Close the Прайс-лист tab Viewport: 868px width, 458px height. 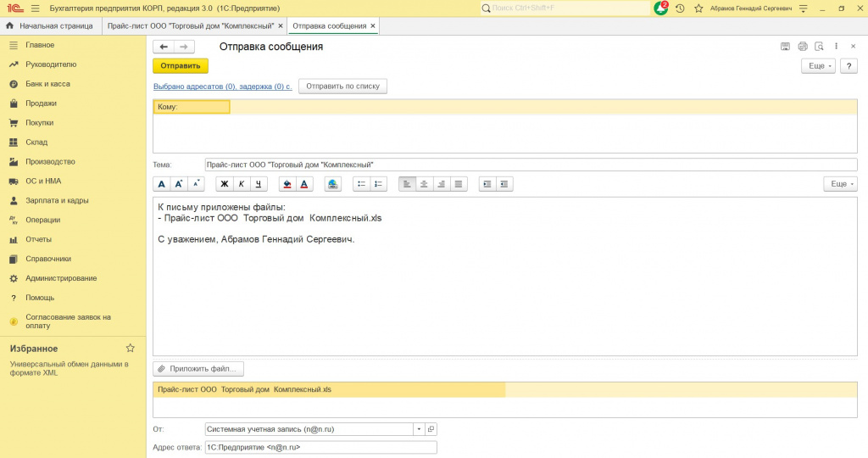(x=281, y=26)
